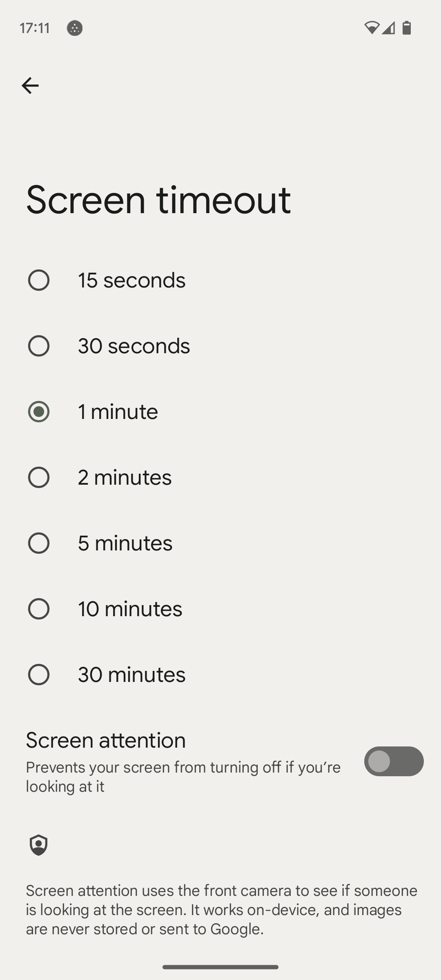Screen dimensions: 441x980
Task: Go back using the arrow icon
Action: (x=30, y=86)
